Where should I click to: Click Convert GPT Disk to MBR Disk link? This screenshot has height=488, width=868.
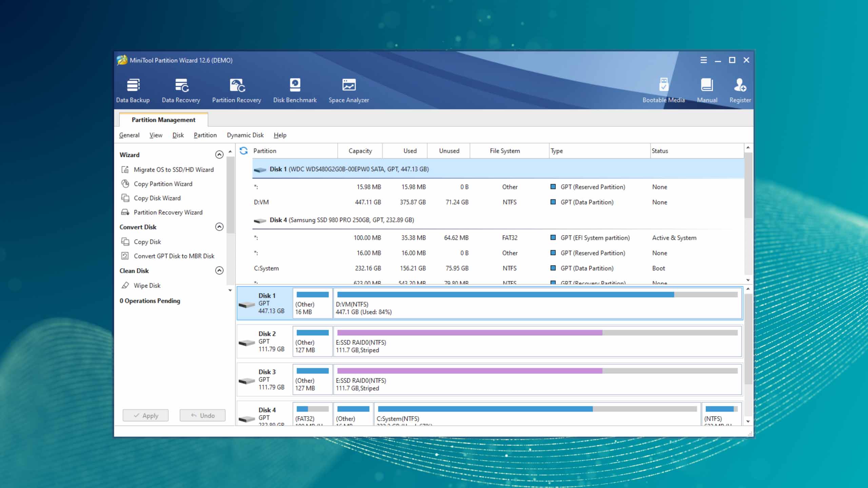tap(174, 256)
